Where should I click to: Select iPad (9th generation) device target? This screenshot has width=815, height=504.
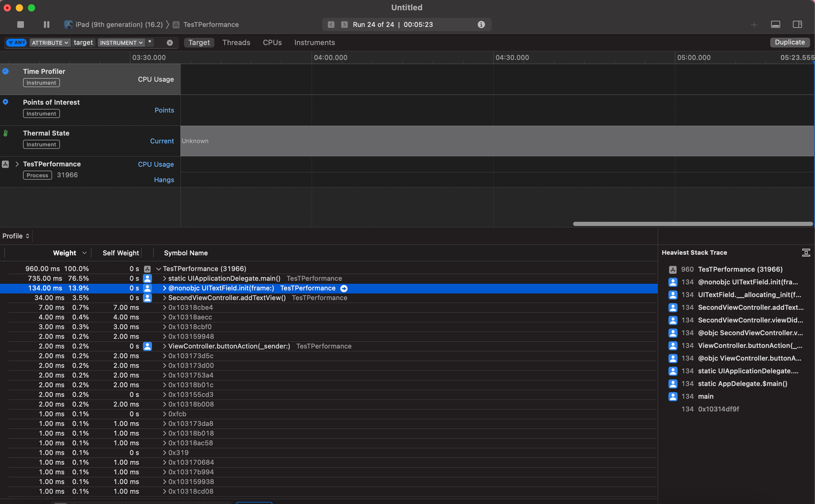pyautogui.click(x=114, y=24)
